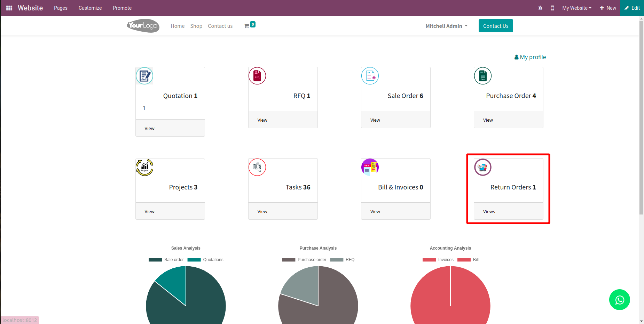Toggle Bill legend swatch

[464, 260]
